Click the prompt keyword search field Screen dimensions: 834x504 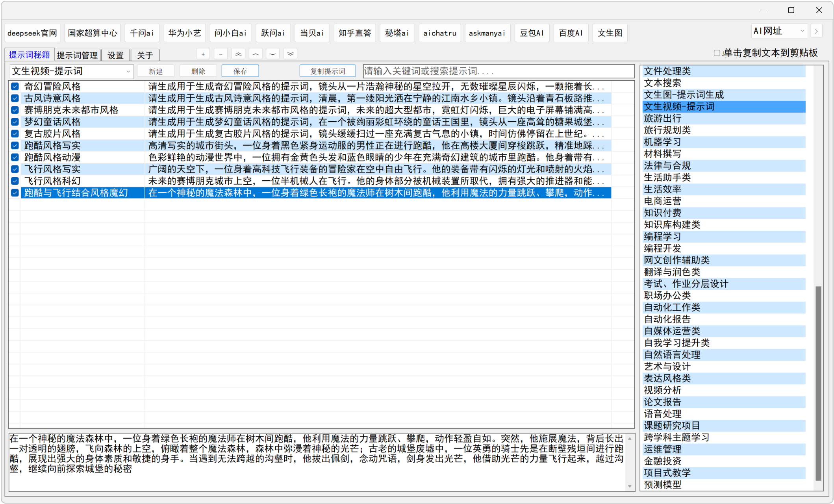click(498, 71)
